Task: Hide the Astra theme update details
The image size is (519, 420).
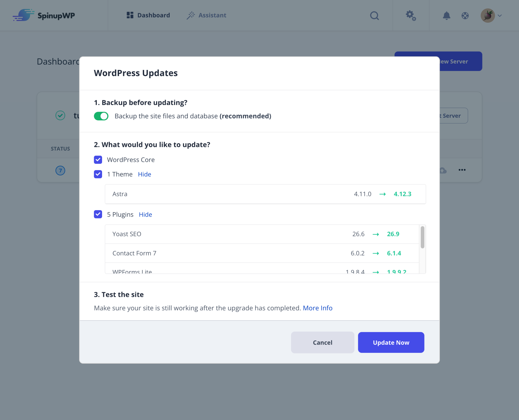Action: [144, 174]
